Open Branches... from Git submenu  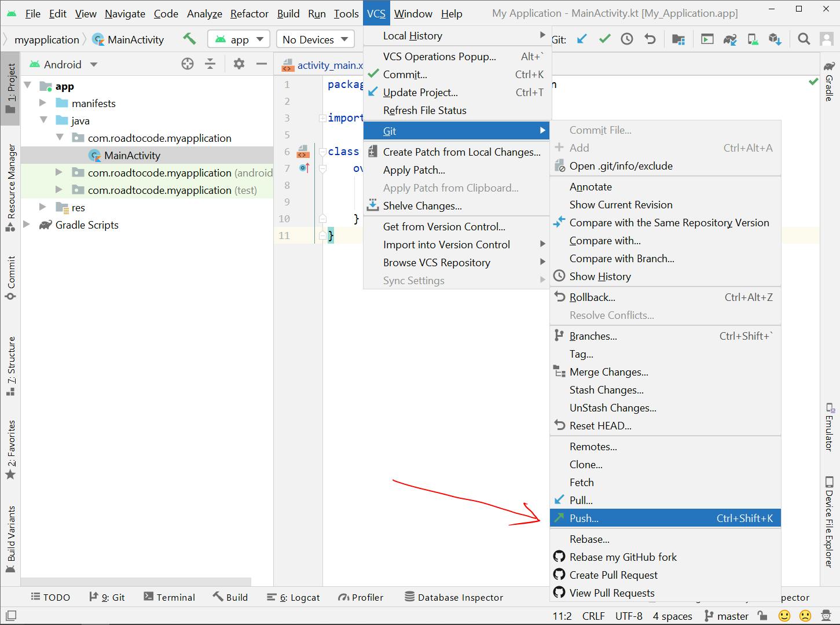665,336
